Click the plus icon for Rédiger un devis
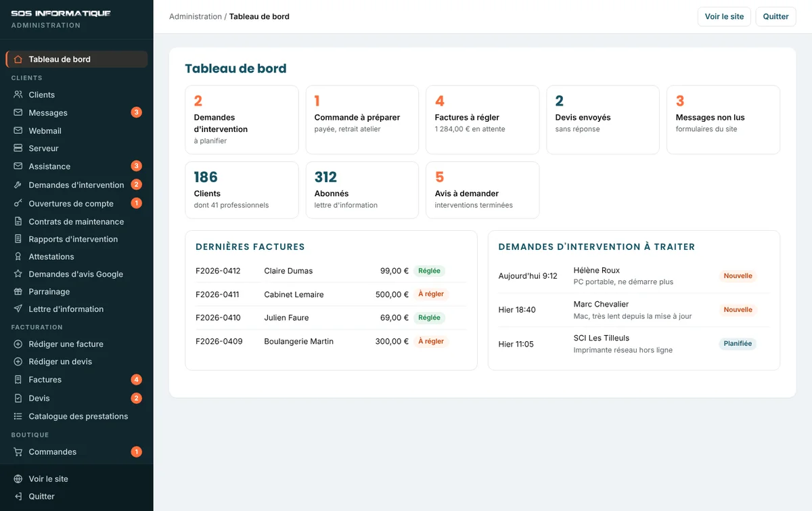Viewport: 812px width, 511px height. (x=18, y=361)
